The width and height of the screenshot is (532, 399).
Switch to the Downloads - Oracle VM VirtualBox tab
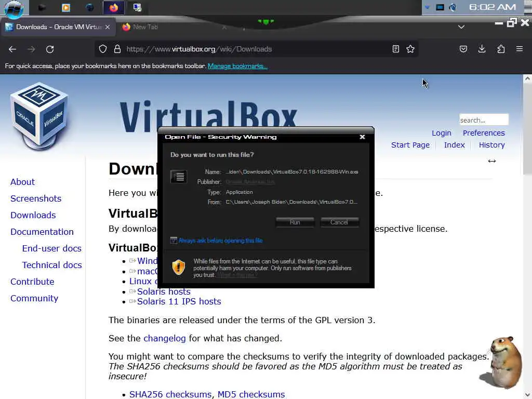coord(58,27)
